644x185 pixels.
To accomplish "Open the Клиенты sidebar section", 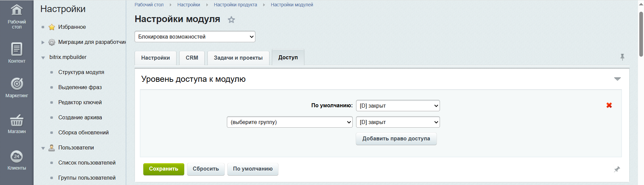I will [x=16, y=160].
